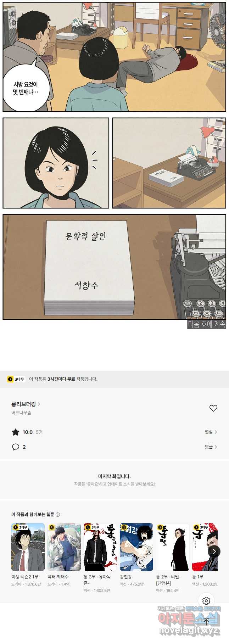This screenshot has width=229, height=644.
Task: Like the webtoon with the heart icon
Action: pyautogui.click(x=213, y=408)
